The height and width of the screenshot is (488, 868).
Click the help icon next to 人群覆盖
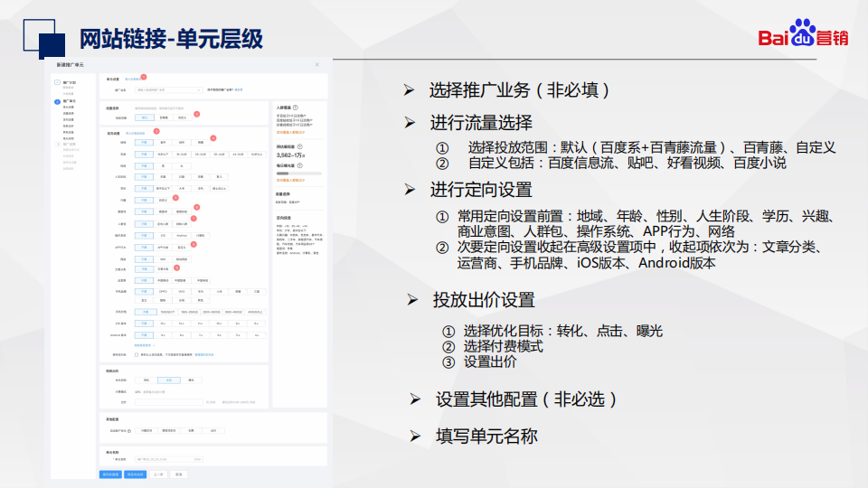pos(296,108)
